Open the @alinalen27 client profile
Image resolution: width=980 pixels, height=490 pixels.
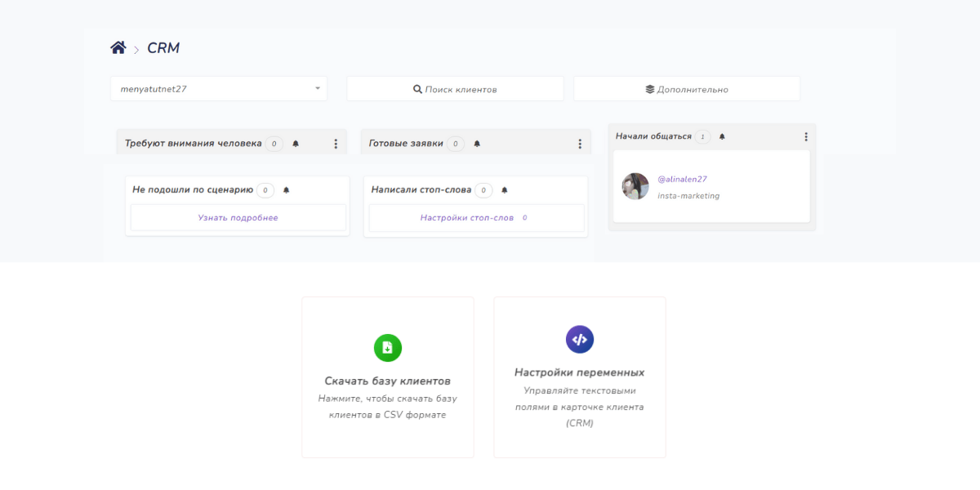click(683, 177)
